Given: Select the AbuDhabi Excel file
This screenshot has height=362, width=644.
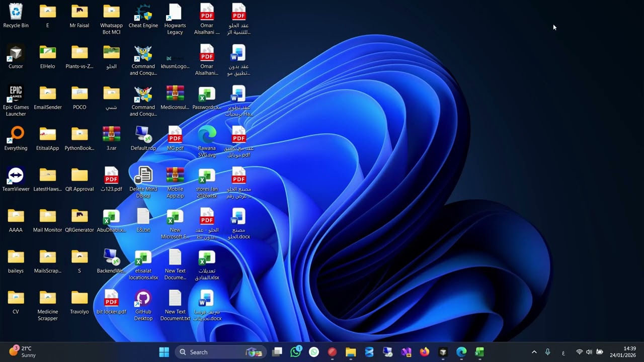Looking at the screenshot, I should click(111, 221).
